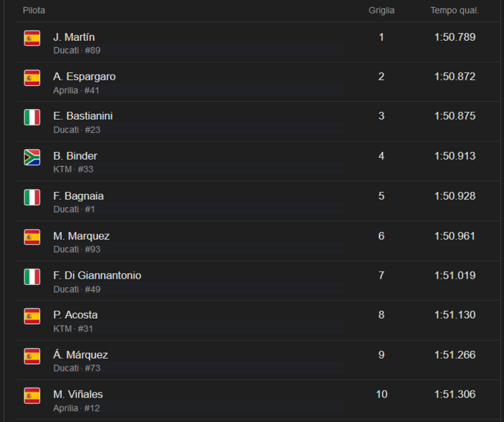This screenshot has height=422, width=504.
Task: Click the Italian flag next to F. Bagnaia
Action: click(32, 197)
